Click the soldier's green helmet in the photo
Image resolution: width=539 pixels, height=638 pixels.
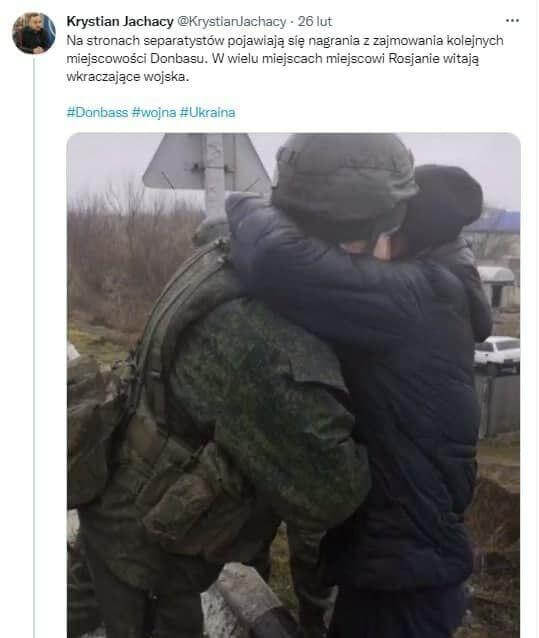coord(344,185)
